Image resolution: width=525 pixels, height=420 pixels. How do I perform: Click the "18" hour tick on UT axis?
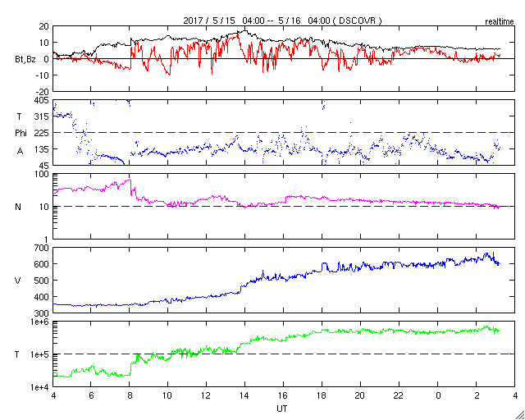(322, 395)
